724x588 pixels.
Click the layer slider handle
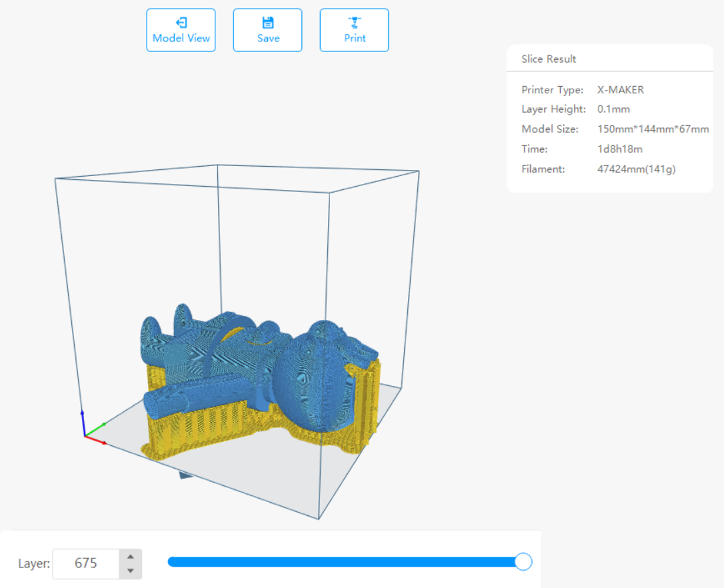(523, 562)
